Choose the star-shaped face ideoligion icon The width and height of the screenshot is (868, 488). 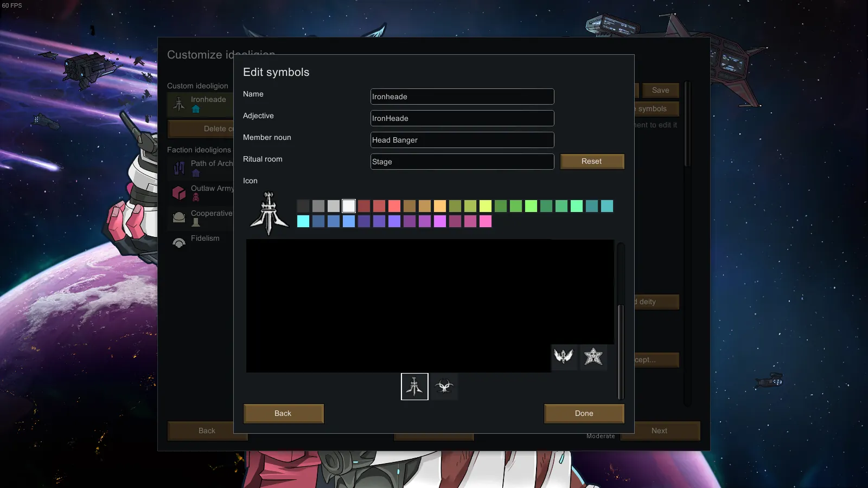pyautogui.click(x=593, y=356)
